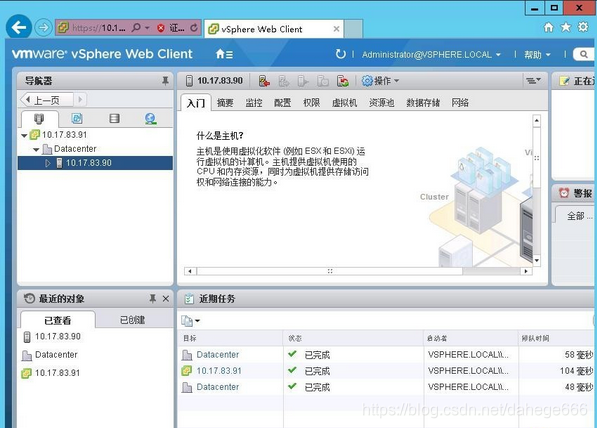Collapse the 10.17.83.91 vCenter tree node
Viewport: 597px width, 428px height.
click(24, 135)
